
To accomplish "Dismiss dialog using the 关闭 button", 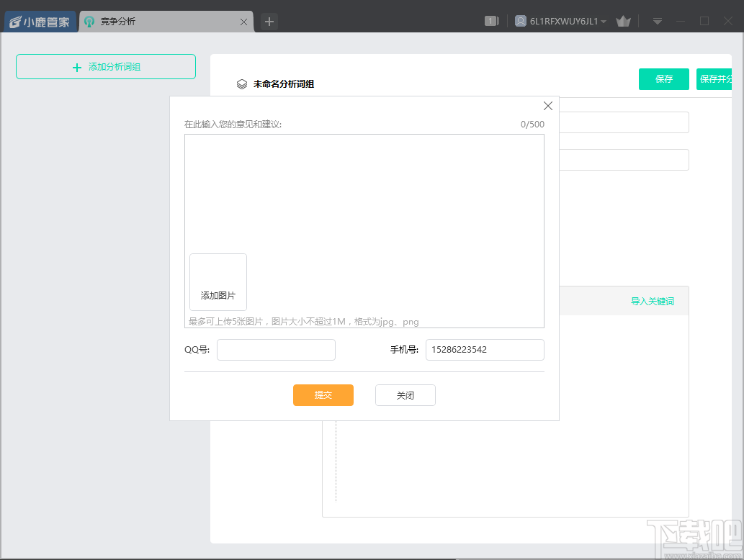I will 405,395.
